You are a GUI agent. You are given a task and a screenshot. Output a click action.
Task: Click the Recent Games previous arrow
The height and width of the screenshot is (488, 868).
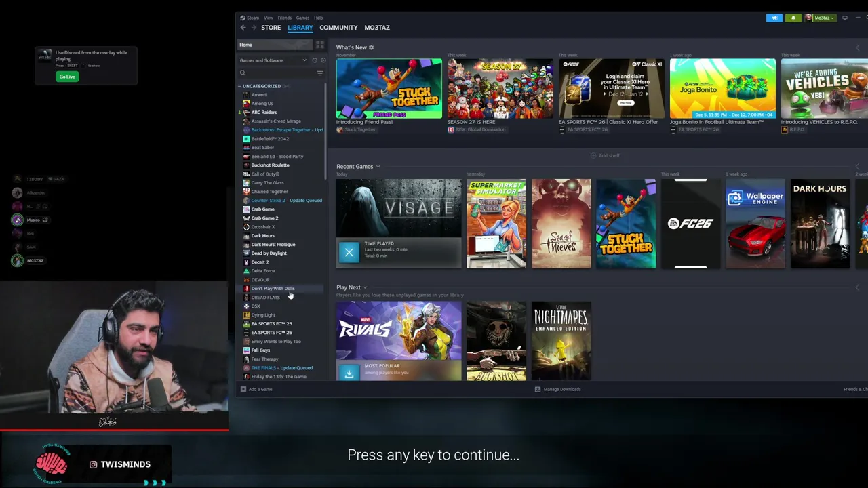(x=858, y=167)
